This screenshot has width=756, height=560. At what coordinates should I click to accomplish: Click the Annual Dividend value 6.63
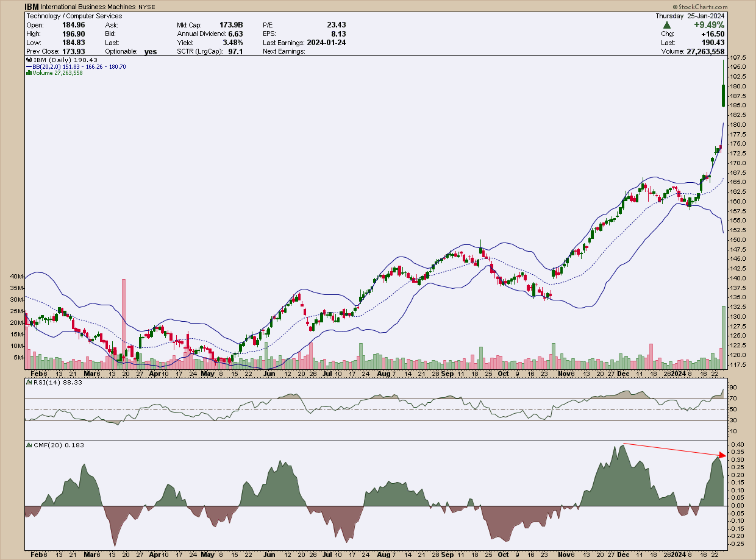(235, 34)
